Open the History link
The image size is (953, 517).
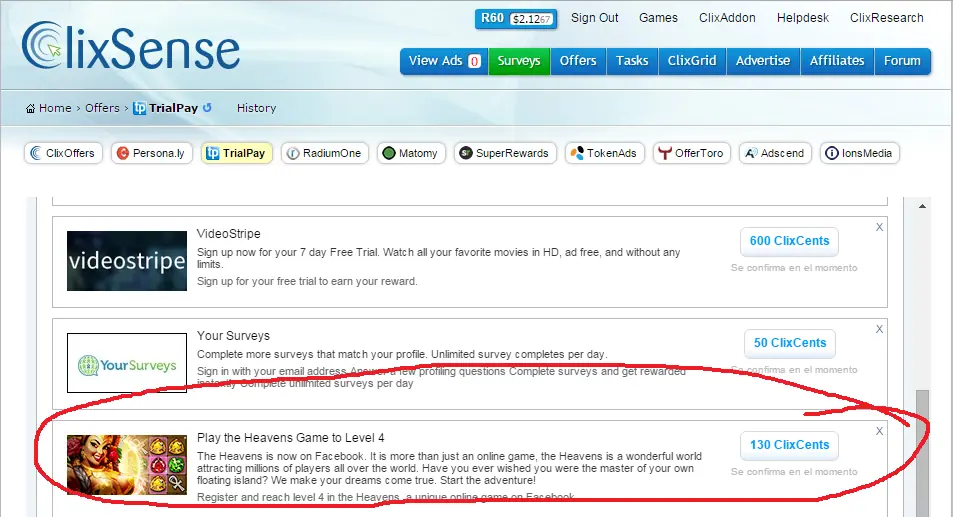coord(256,108)
